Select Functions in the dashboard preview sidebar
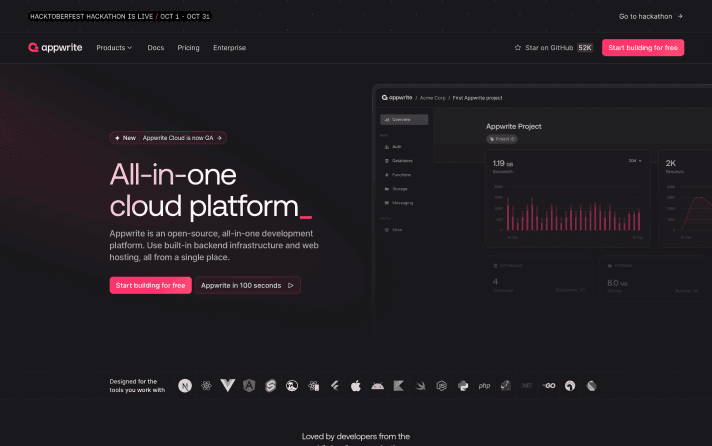712x446 pixels. pyautogui.click(x=398, y=175)
